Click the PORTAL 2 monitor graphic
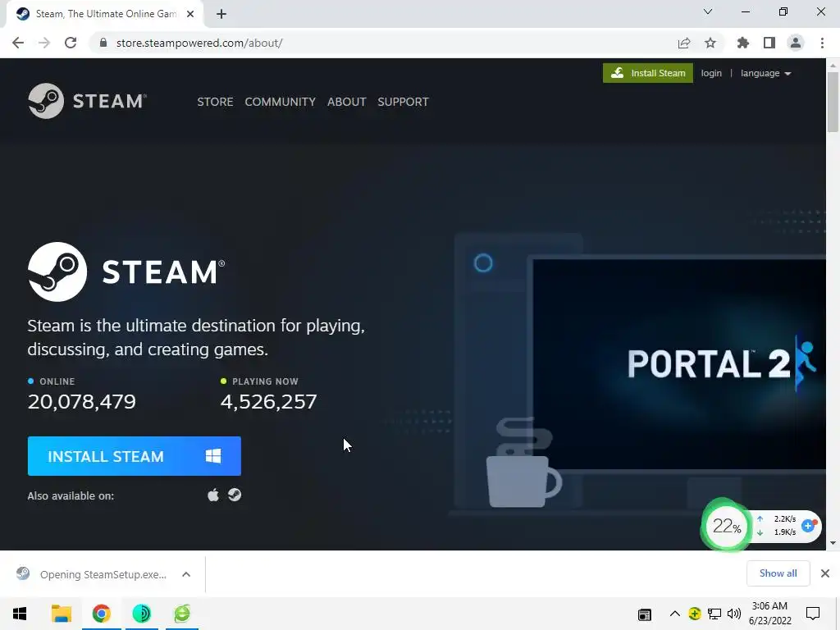Screen dimensions: 840x630 point(678,364)
